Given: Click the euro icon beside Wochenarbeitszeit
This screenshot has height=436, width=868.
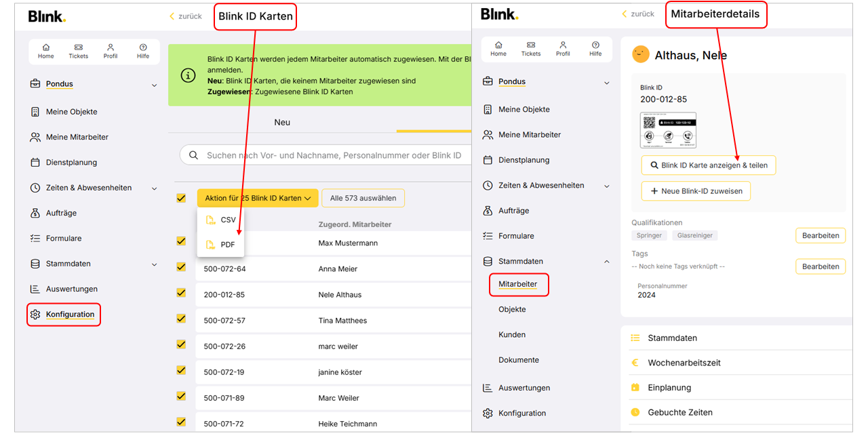Looking at the screenshot, I should pos(635,363).
